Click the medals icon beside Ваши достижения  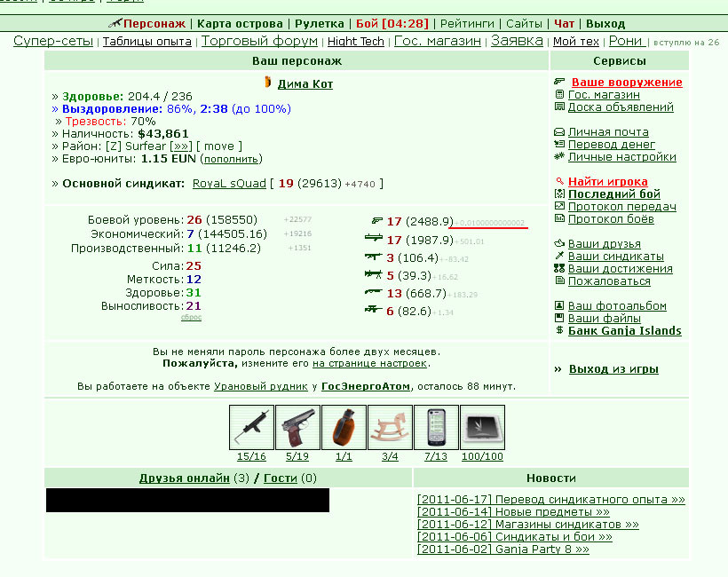(559, 268)
